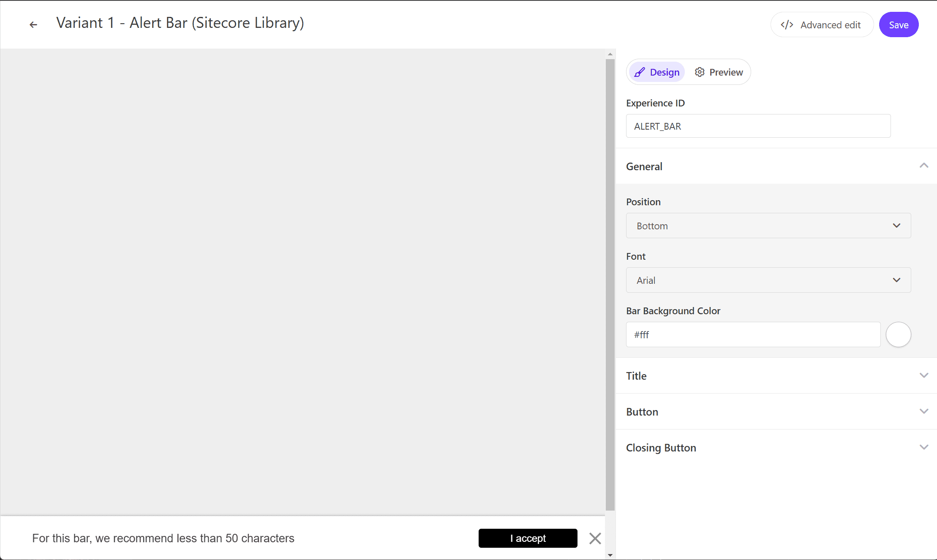Screen dimensions: 937x560
Task: Click the back arrow icon
Action: click(x=33, y=25)
